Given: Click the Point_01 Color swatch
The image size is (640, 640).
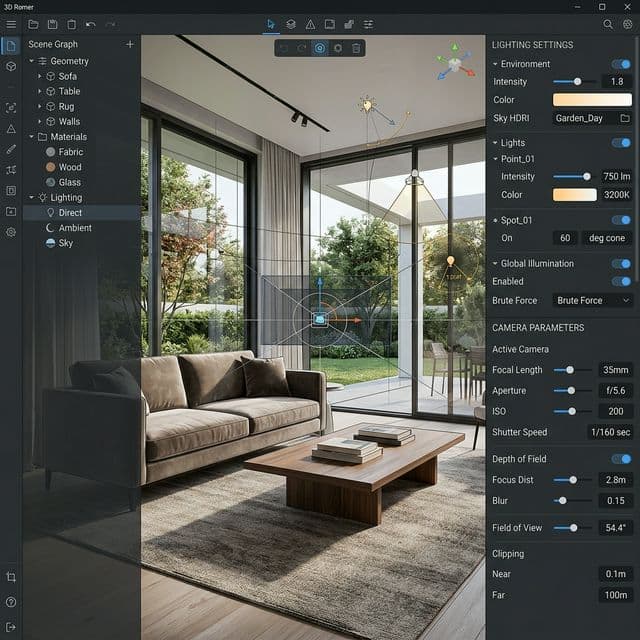Looking at the screenshot, I should click(x=575, y=195).
